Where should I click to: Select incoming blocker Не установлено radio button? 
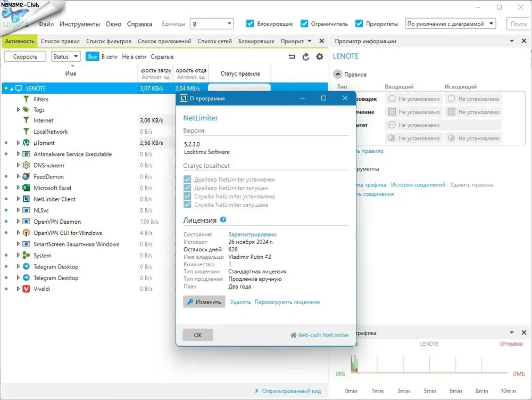pyautogui.click(x=392, y=99)
